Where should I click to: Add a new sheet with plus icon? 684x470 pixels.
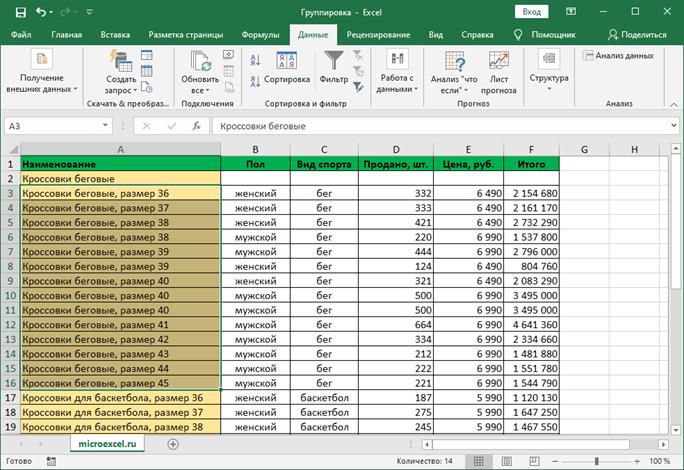pos(173,443)
